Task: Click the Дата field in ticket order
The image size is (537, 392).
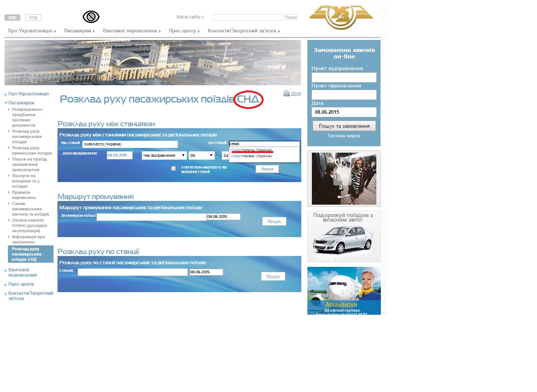Action: coord(344,112)
